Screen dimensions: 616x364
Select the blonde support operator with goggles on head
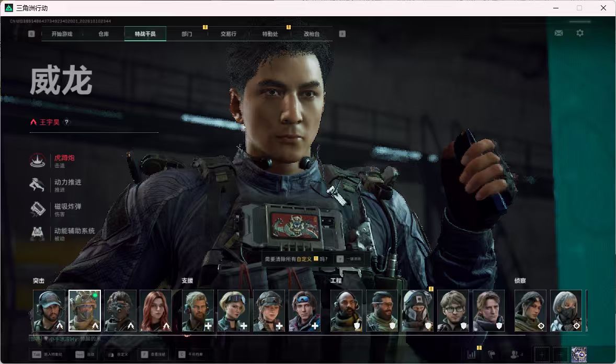coord(233,311)
